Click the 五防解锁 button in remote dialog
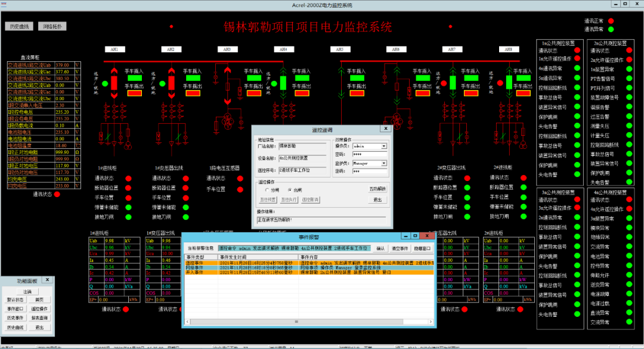Screen dimensions: 644x349 (377, 189)
